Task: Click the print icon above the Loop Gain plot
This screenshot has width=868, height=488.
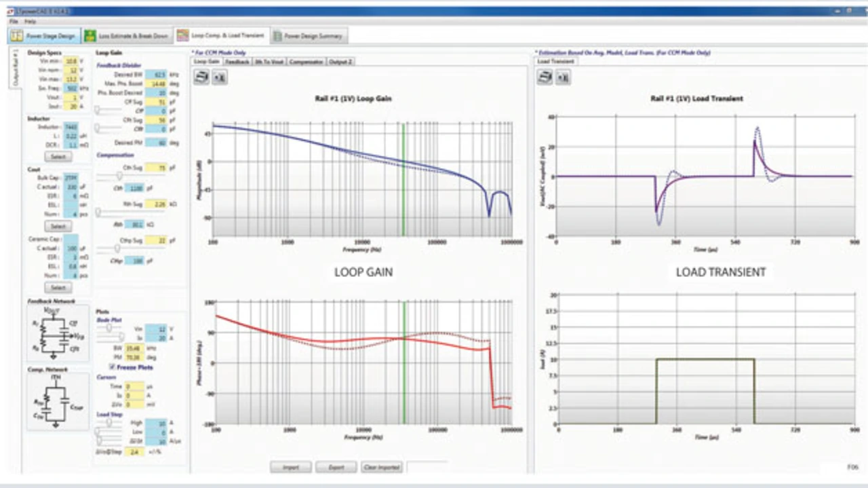Action: (201, 77)
